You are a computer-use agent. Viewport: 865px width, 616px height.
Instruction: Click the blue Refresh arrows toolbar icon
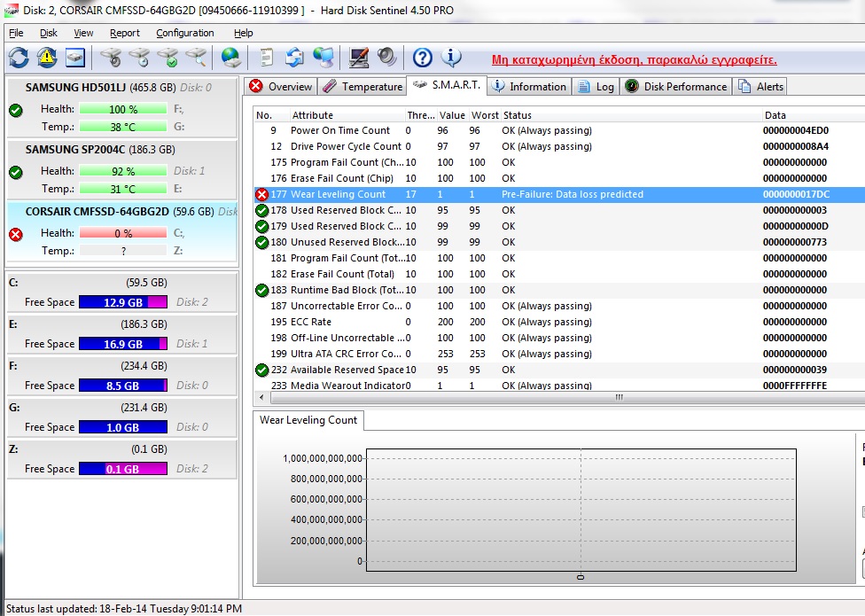pyautogui.click(x=19, y=58)
